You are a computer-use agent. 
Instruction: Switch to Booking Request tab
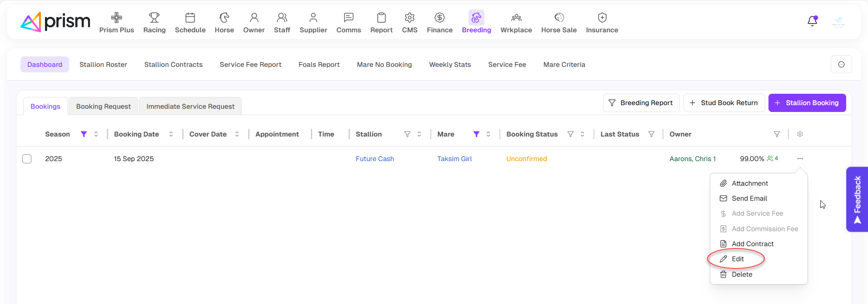(x=103, y=106)
